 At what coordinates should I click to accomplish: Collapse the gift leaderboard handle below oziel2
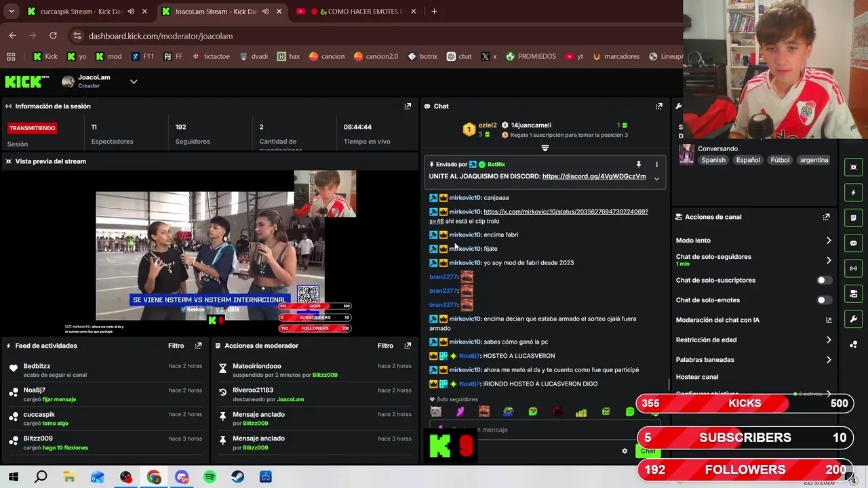(x=545, y=148)
